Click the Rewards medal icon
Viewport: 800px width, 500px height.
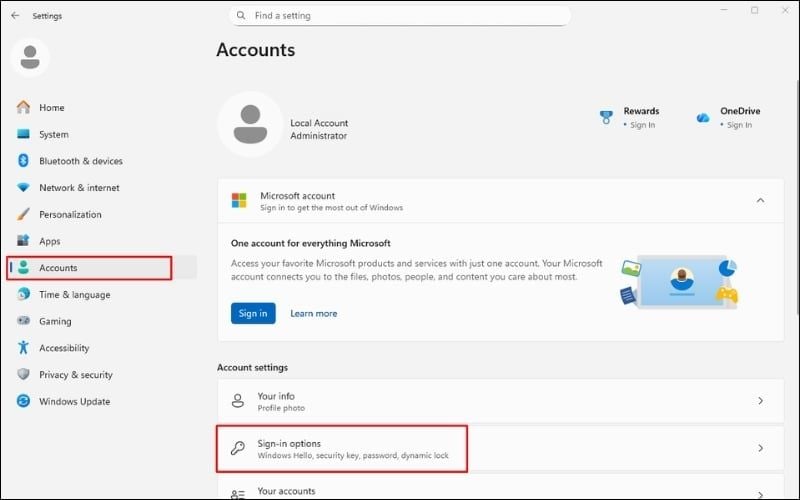606,117
